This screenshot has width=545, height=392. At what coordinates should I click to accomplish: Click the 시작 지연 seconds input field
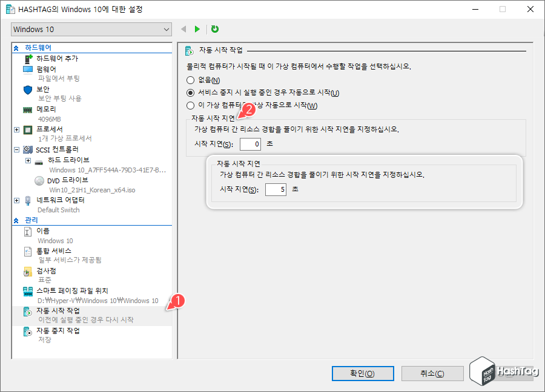coord(250,144)
